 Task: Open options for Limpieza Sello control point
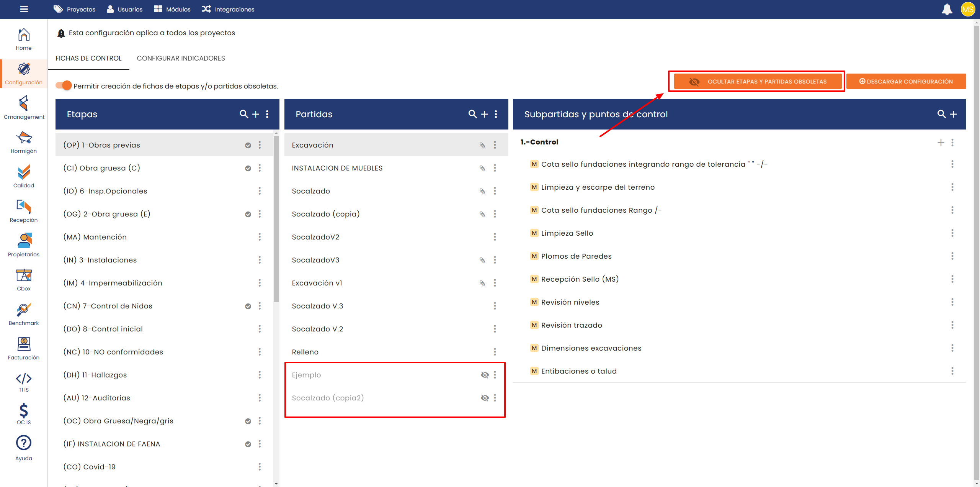click(x=952, y=233)
